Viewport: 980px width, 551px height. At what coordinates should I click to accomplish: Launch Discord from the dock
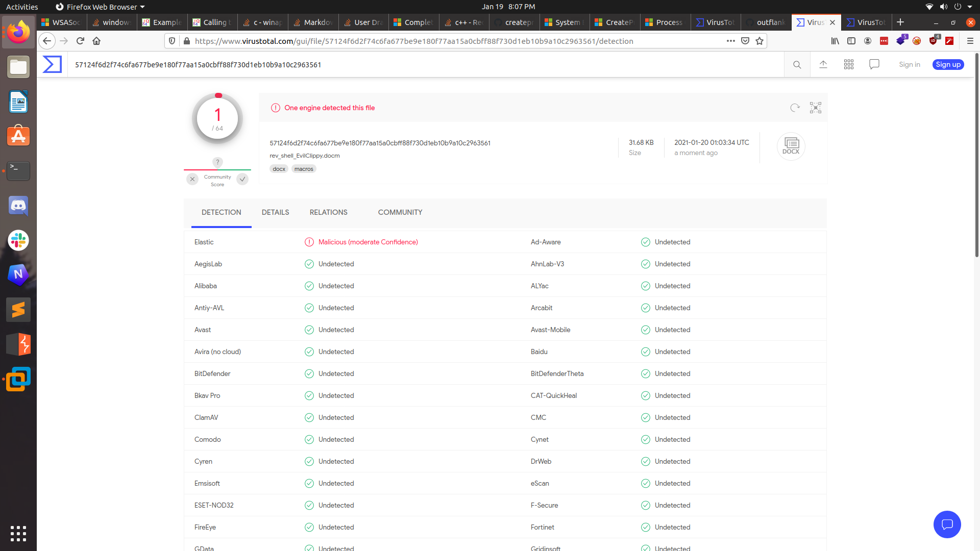point(18,206)
